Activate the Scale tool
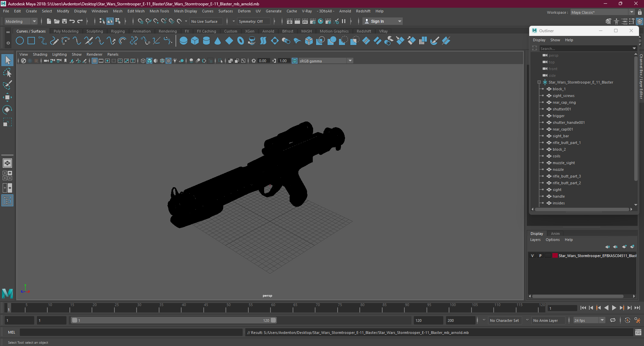The width and height of the screenshot is (644, 346). point(7,122)
